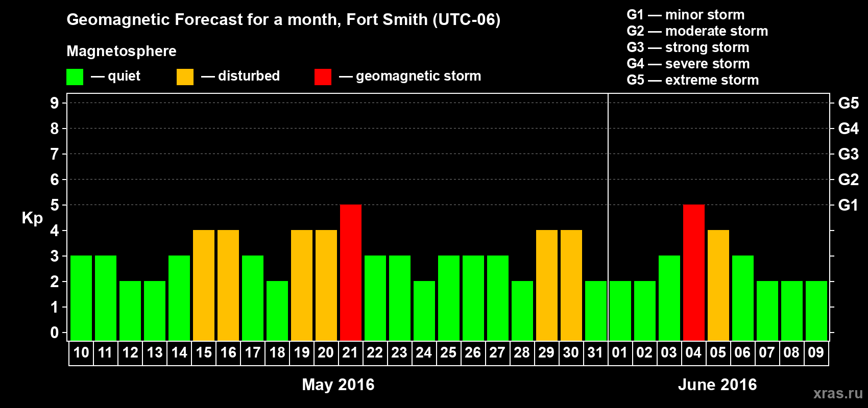
Task: Click the green bar above June 07
Action: tap(767, 311)
